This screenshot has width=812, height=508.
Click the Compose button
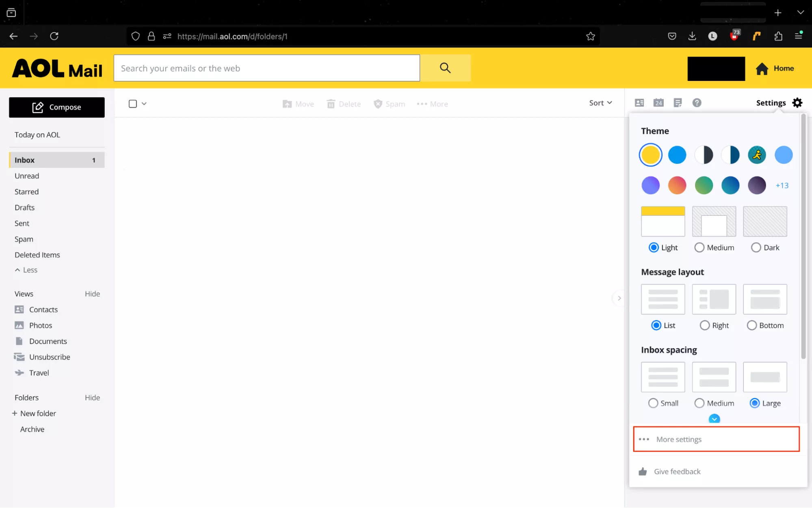[57, 107]
